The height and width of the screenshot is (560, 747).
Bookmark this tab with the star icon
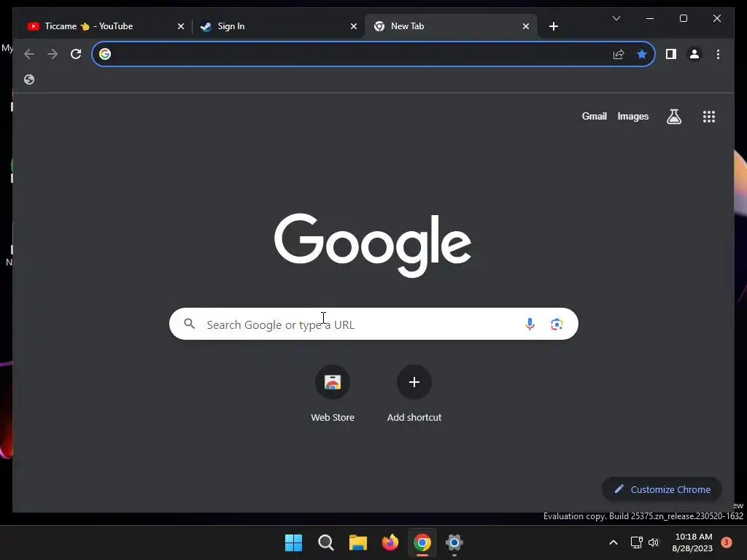click(642, 54)
